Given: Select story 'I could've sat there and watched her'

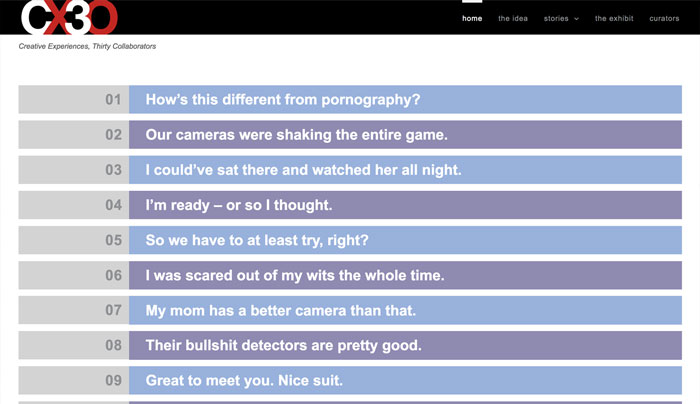Looking at the screenshot, I should 405,170.
